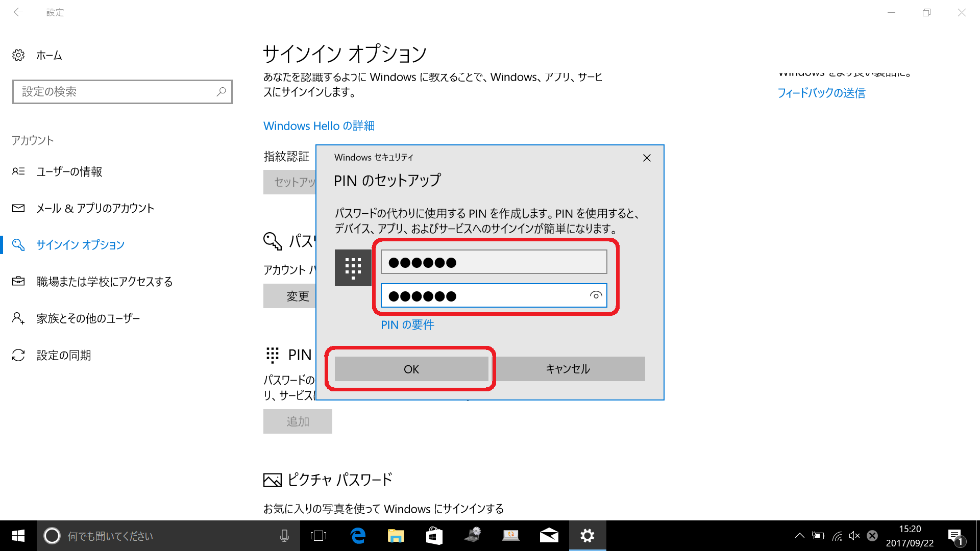Click the sync arrows icon in sidebar
Screen dimensions: 980x551
[x=18, y=355]
